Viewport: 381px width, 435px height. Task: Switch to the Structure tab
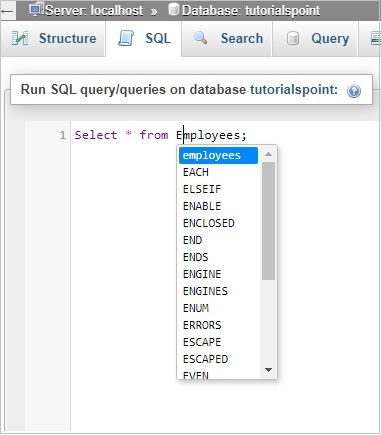(x=53, y=38)
